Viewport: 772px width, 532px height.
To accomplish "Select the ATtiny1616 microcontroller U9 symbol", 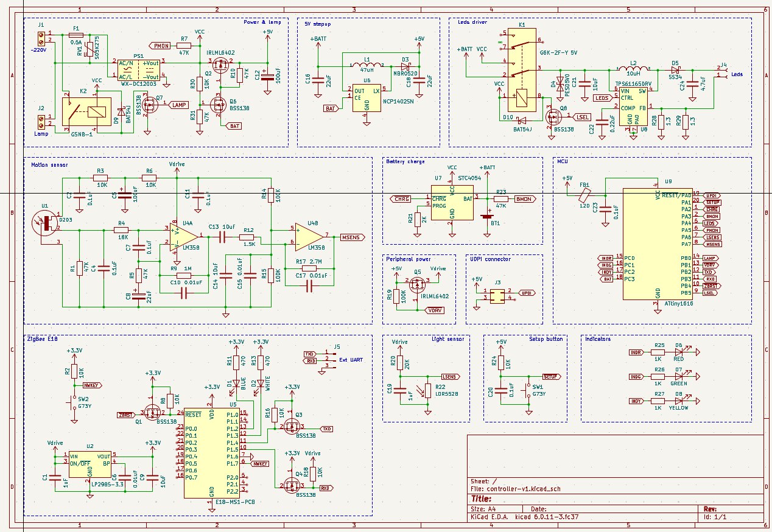I will click(657, 243).
